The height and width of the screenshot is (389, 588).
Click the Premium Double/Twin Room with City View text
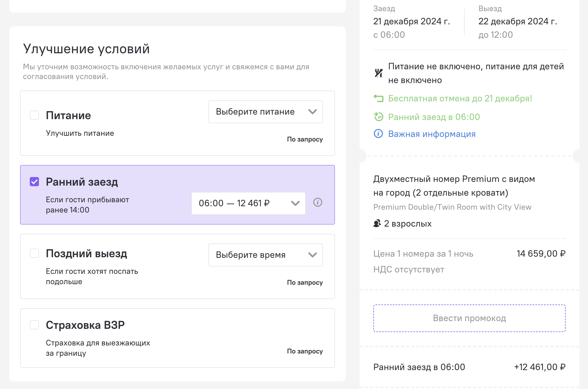pos(452,207)
